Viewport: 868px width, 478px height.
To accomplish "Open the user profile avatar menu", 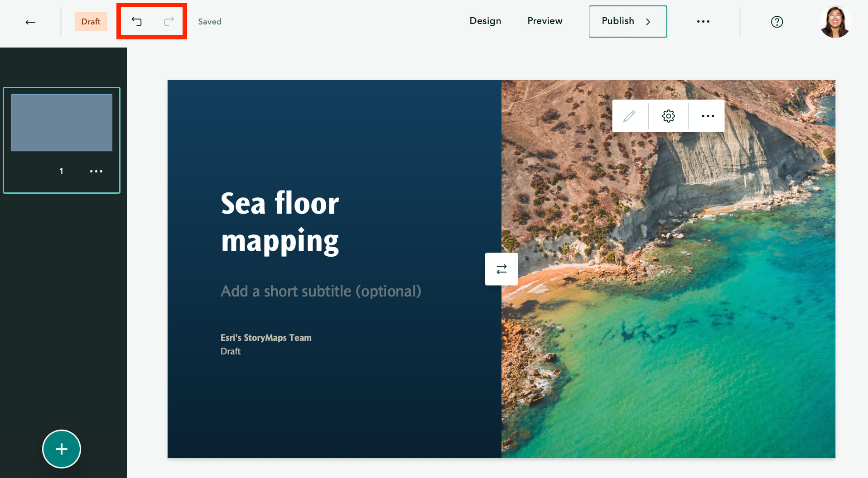I will pyautogui.click(x=835, y=22).
